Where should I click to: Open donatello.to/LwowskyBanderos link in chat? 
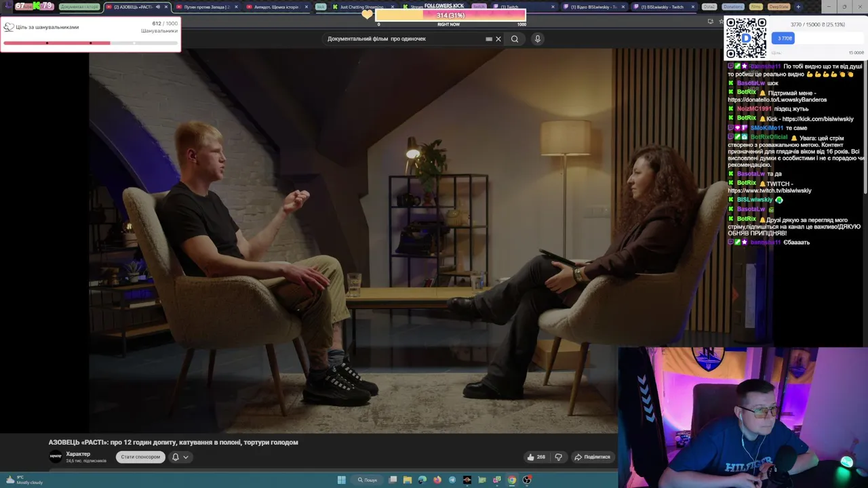pyautogui.click(x=777, y=100)
